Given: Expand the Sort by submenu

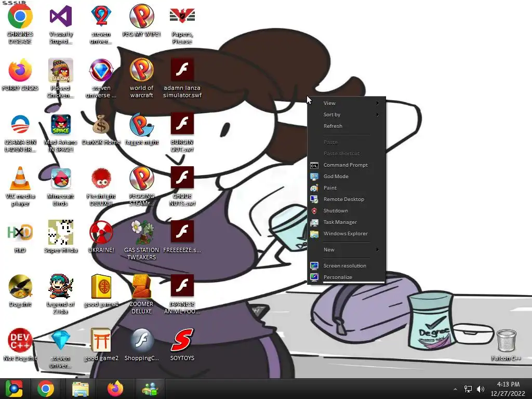Looking at the screenshot, I should click(x=347, y=115).
